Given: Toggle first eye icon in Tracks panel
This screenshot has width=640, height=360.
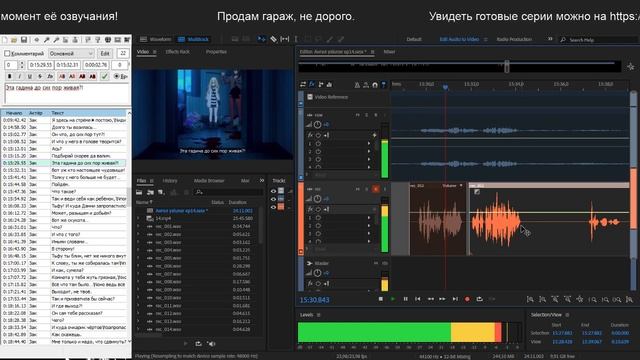Looking at the screenshot, I should 273,191.
